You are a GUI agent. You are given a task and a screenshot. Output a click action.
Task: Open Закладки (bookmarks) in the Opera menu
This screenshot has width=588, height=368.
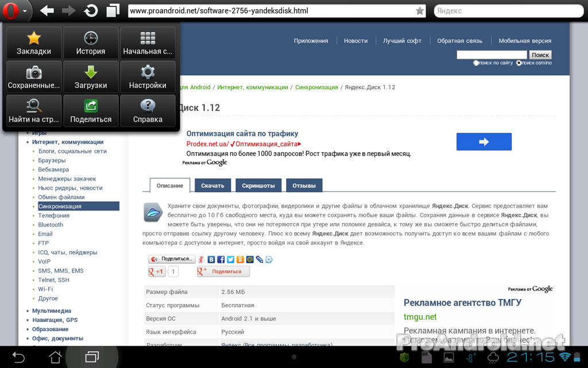[x=34, y=43]
